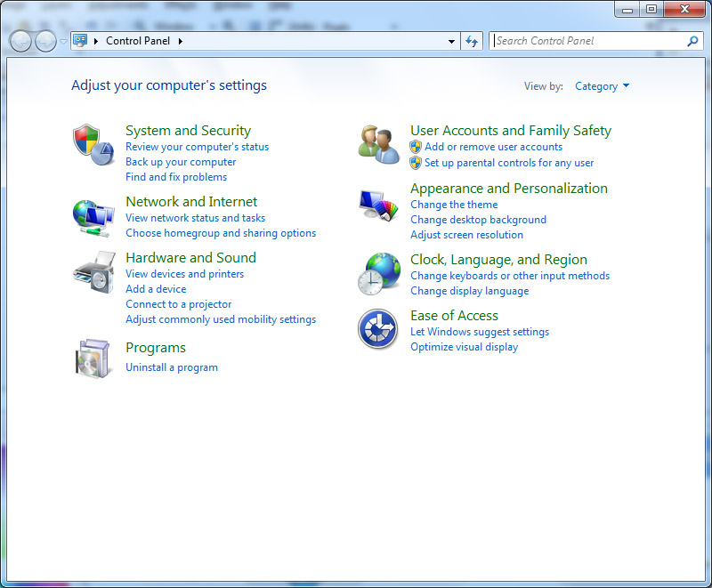Click the Clock, Language, and Region globe icon
The image size is (712, 588).
click(x=379, y=274)
